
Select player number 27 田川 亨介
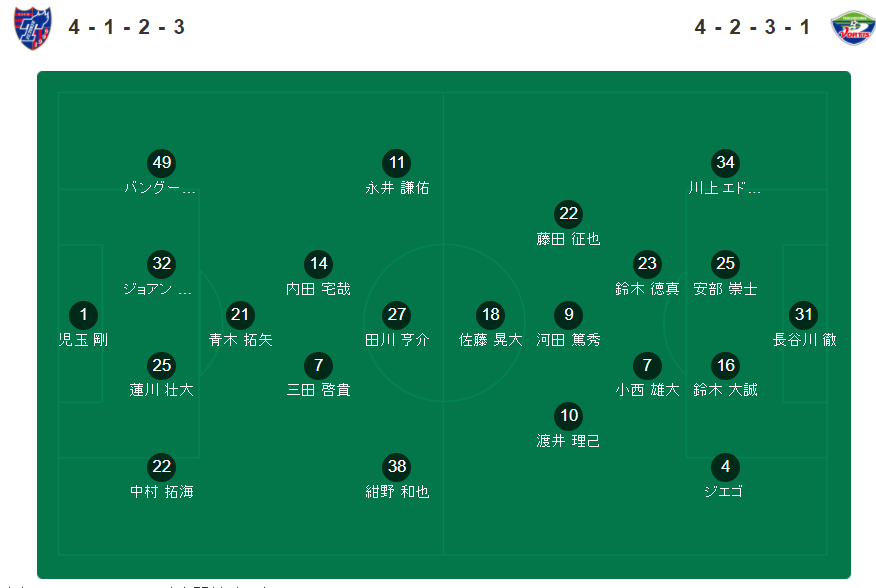point(397,315)
